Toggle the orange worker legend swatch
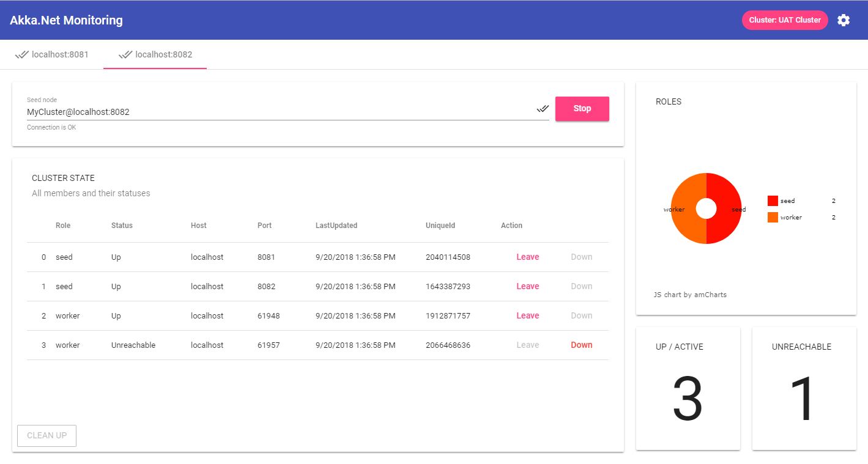Image resolution: width=868 pixels, height=464 pixels. pyautogui.click(x=773, y=217)
